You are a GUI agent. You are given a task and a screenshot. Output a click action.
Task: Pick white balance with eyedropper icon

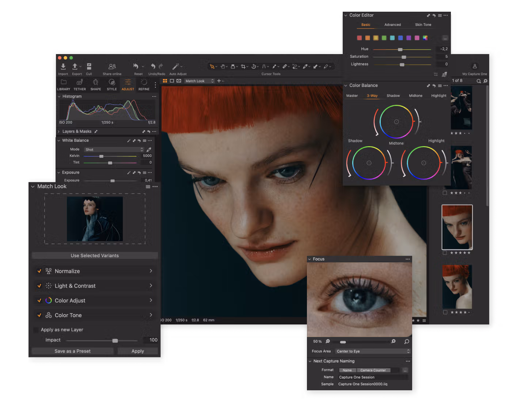[149, 150]
